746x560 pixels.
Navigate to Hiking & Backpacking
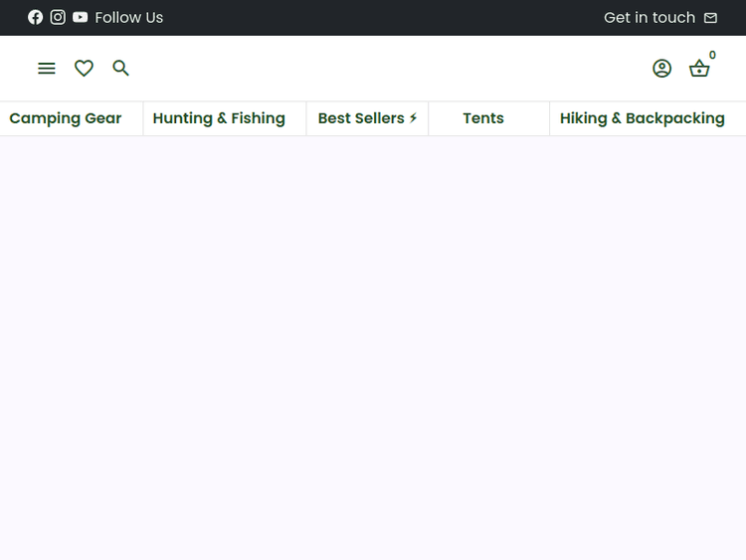tap(642, 118)
